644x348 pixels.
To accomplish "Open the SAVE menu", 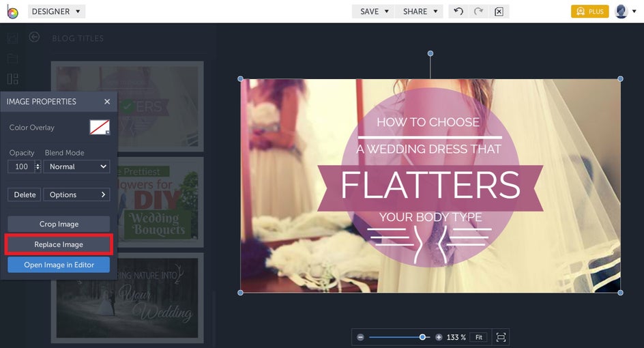I will [374, 12].
